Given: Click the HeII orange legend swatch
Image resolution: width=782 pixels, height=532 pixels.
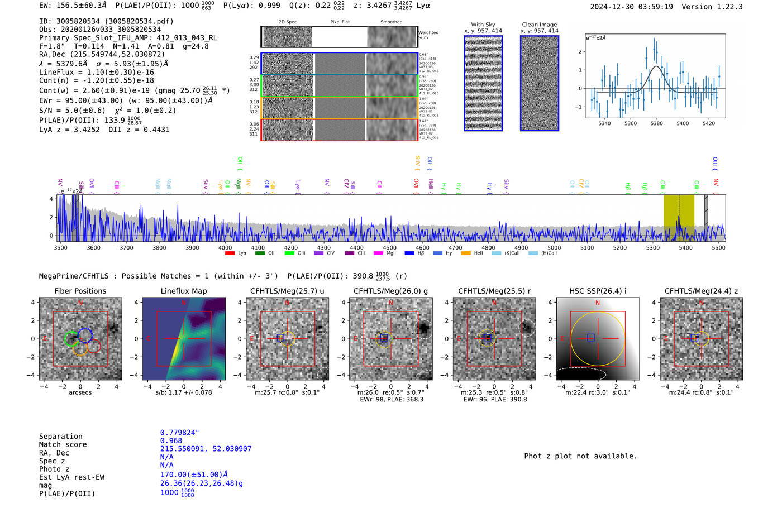Looking at the screenshot, I should point(466,253).
